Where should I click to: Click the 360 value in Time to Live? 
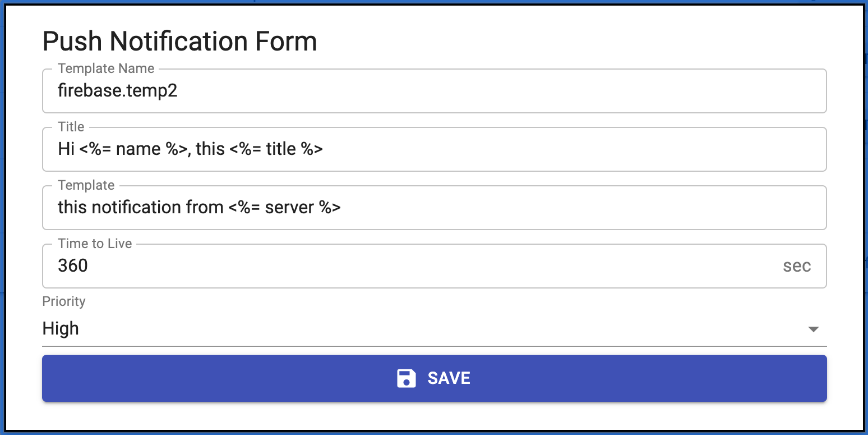tap(73, 265)
